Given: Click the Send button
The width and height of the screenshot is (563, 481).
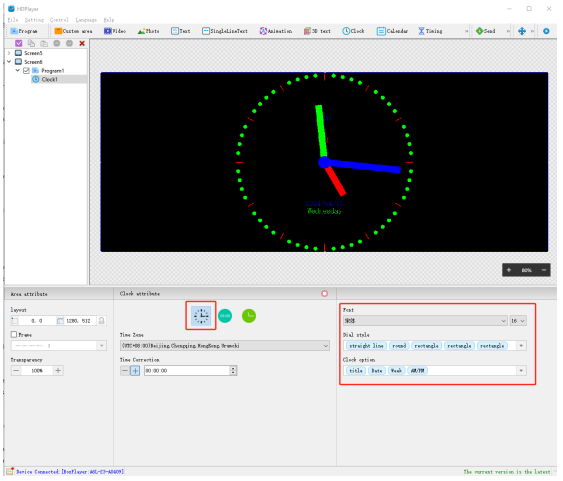Looking at the screenshot, I should click(485, 31).
